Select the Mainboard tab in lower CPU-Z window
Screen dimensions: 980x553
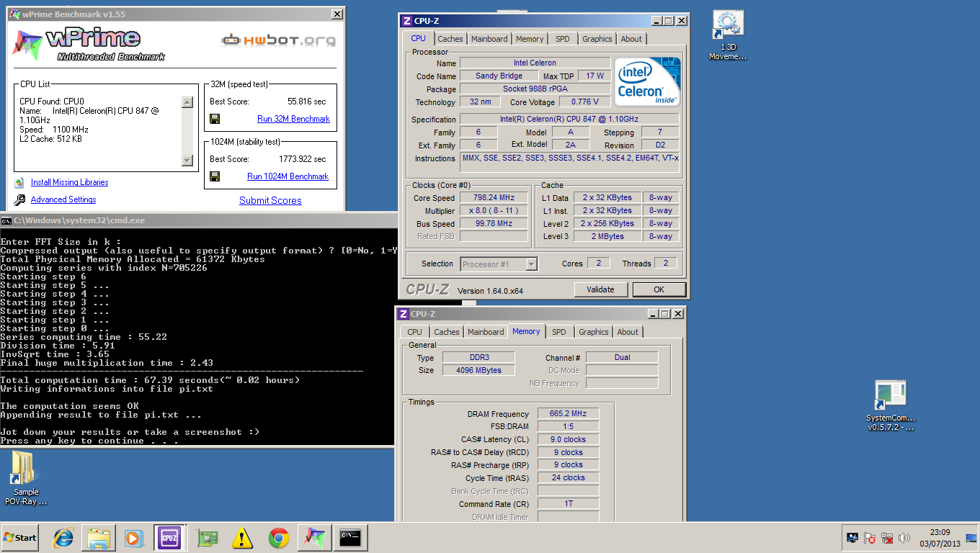tap(486, 332)
